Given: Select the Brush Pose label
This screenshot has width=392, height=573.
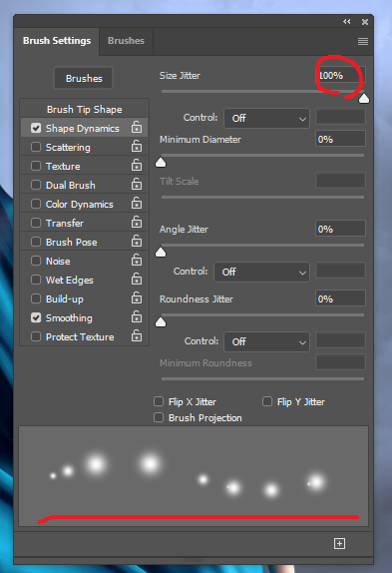Looking at the screenshot, I should (72, 242).
